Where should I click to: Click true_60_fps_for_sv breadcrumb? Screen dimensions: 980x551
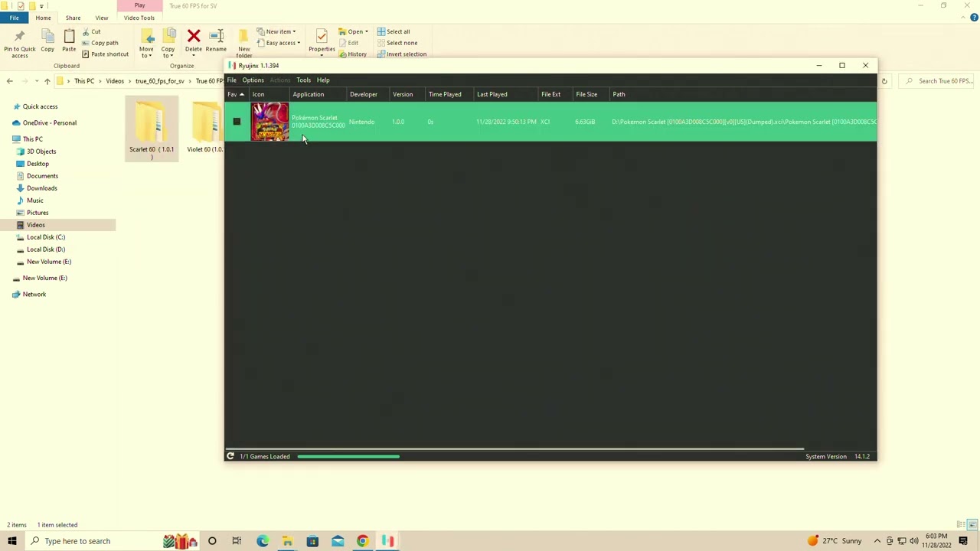click(159, 80)
